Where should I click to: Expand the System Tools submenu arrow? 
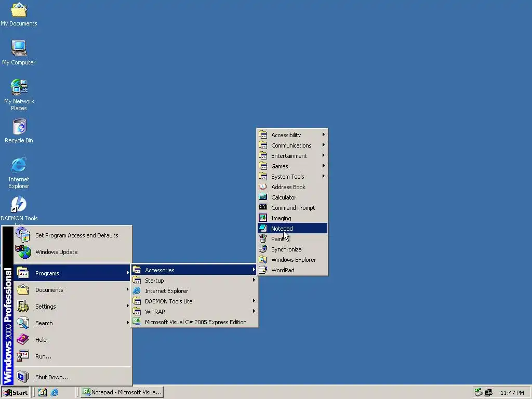click(323, 176)
